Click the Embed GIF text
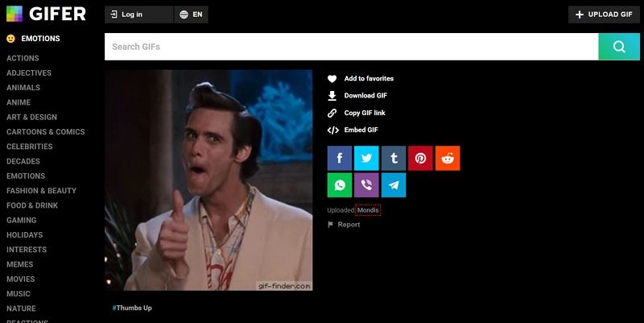 click(361, 130)
